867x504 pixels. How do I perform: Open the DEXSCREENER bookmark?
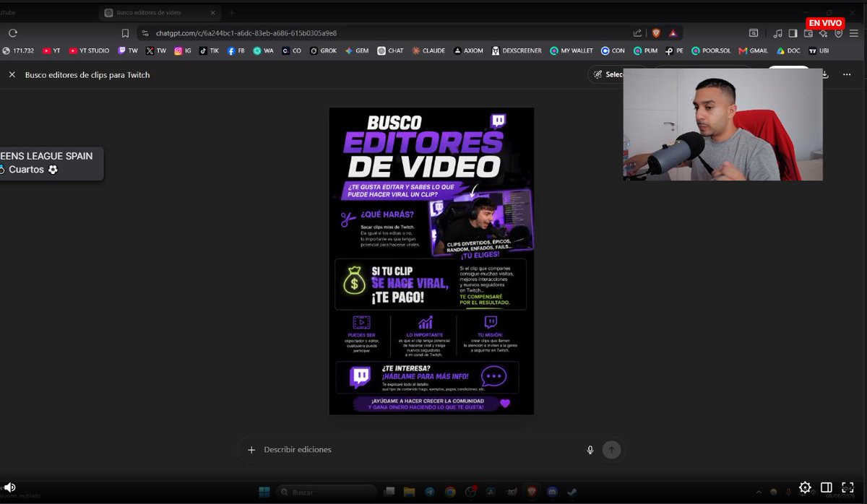517,51
